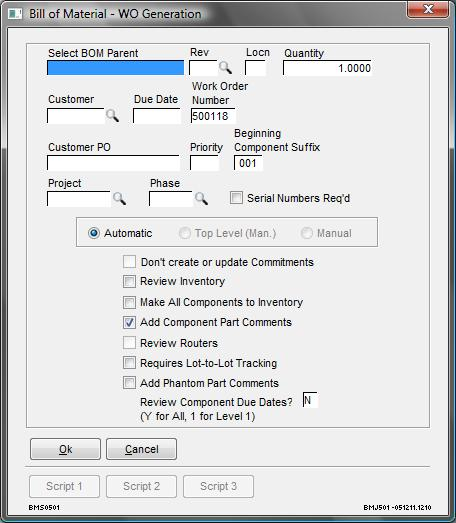Focus the Select BOM Parent field

point(115,68)
